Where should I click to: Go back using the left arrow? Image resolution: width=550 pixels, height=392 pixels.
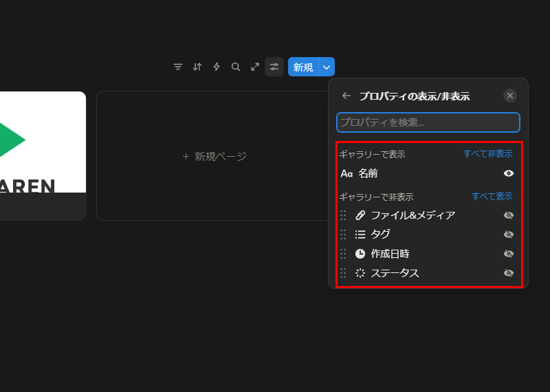click(346, 96)
